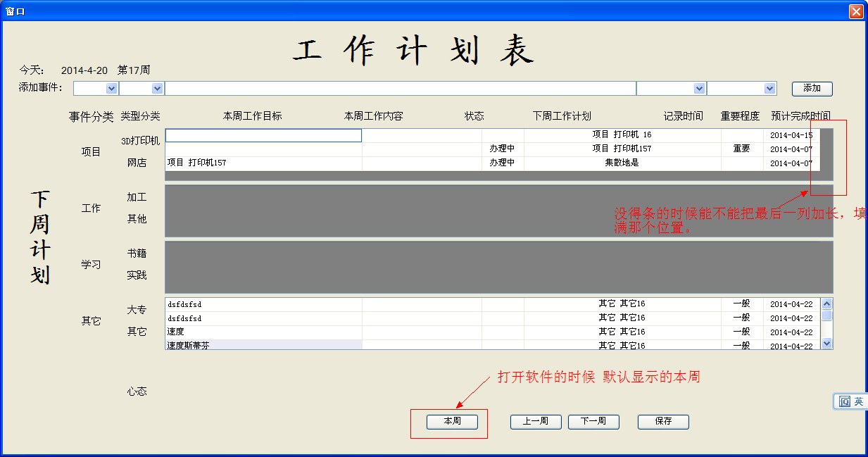Select the empty first cell in 项目 table
The width and height of the screenshot is (868, 457).
(x=263, y=135)
